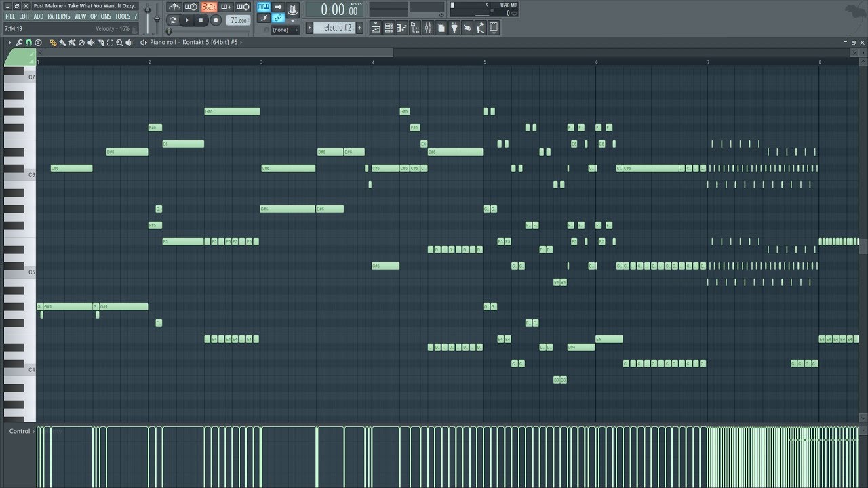Open the Piano roll view icon
This screenshot has height=488, width=868.
(401, 28)
